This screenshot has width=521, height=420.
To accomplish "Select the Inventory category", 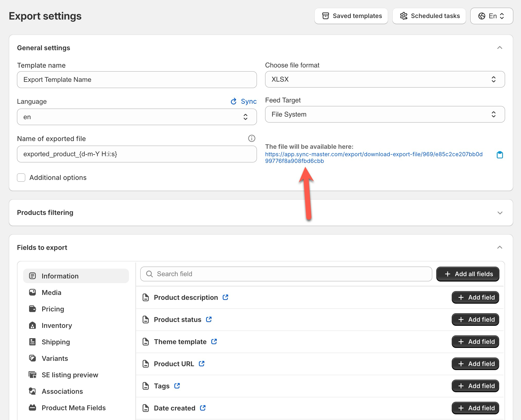I will pyautogui.click(x=76, y=325).
